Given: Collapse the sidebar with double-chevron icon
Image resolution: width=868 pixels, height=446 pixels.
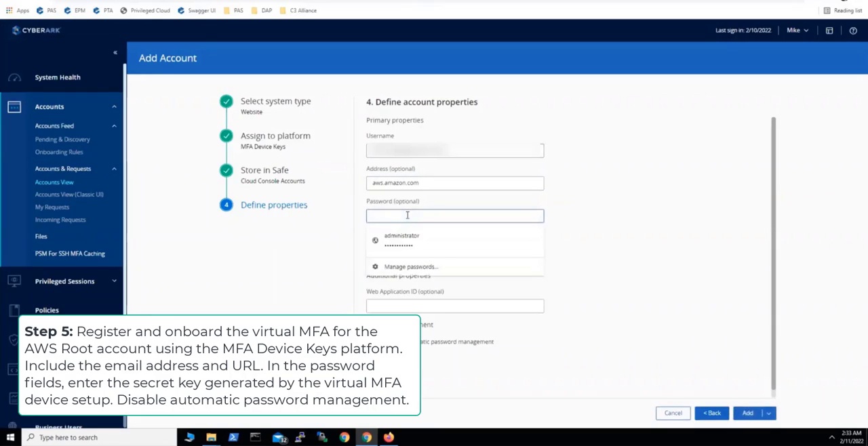Looking at the screenshot, I should coord(115,52).
